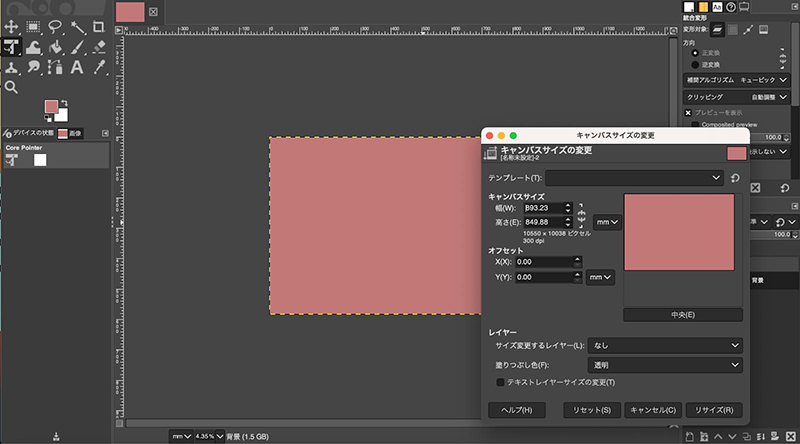This screenshot has height=444, width=800.
Task: Click the white background color swatch
Action: (x=62, y=116)
